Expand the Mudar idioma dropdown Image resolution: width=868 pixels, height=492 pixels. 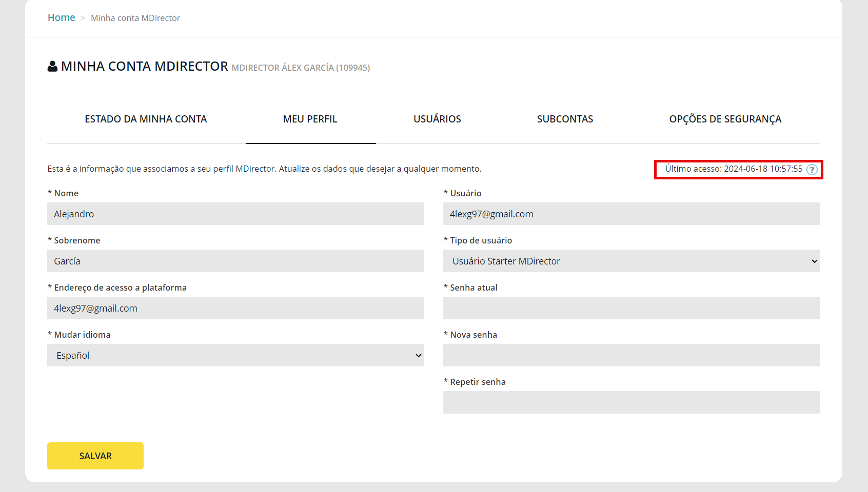235,355
